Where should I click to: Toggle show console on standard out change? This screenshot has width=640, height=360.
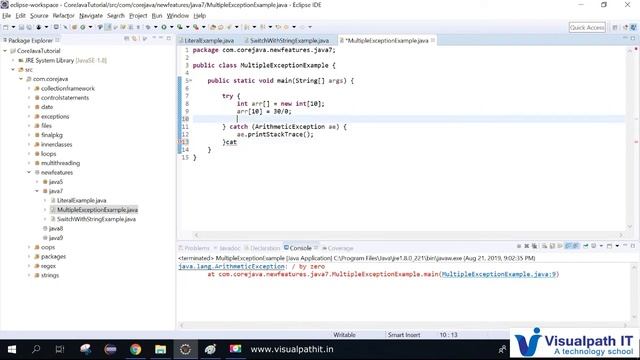[568, 246]
